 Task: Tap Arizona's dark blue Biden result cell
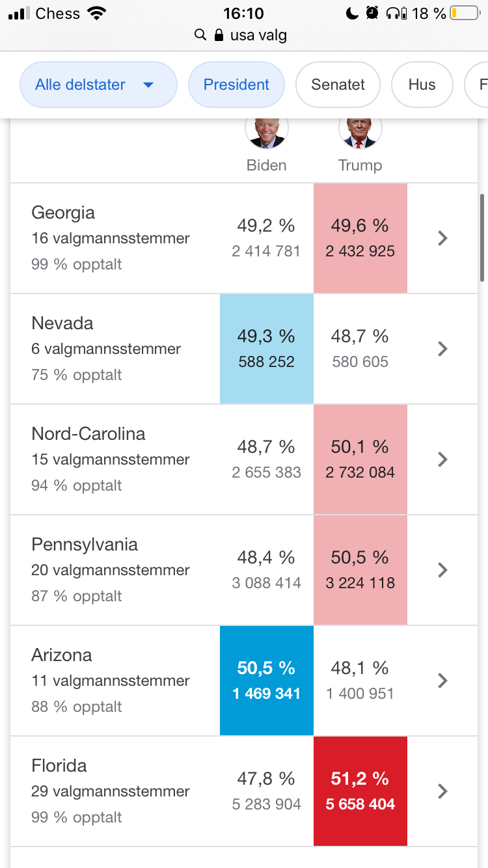[x=267, y=681]
